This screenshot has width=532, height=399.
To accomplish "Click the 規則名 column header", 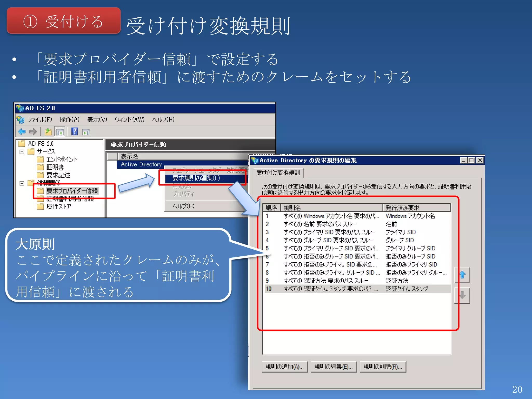I will pos(332,208).
